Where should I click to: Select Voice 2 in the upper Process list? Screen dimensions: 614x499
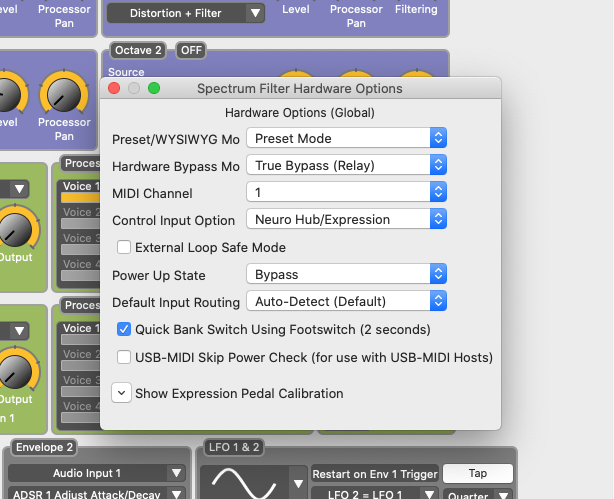click(81, 217)
